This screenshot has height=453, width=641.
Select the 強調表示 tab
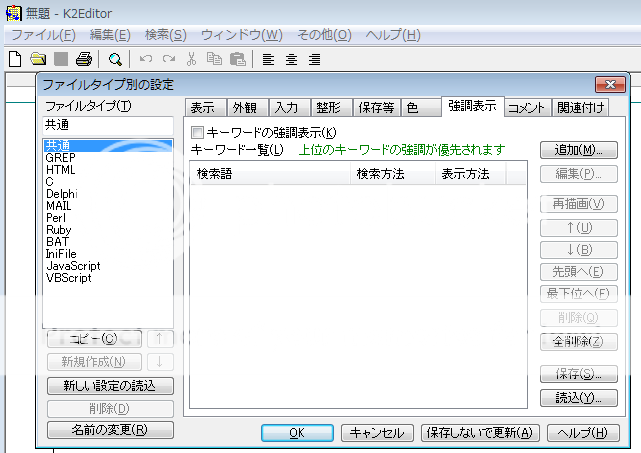point(473,106)
